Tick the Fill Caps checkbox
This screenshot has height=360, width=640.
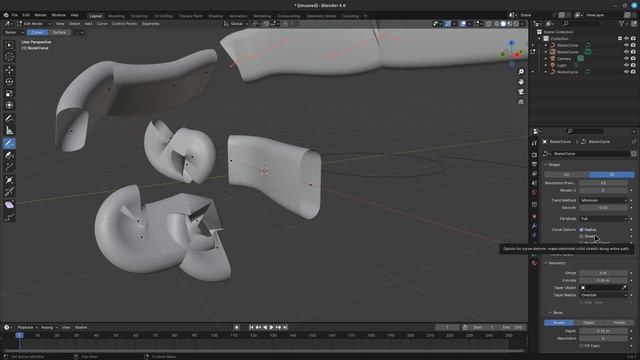pos(581,346)
